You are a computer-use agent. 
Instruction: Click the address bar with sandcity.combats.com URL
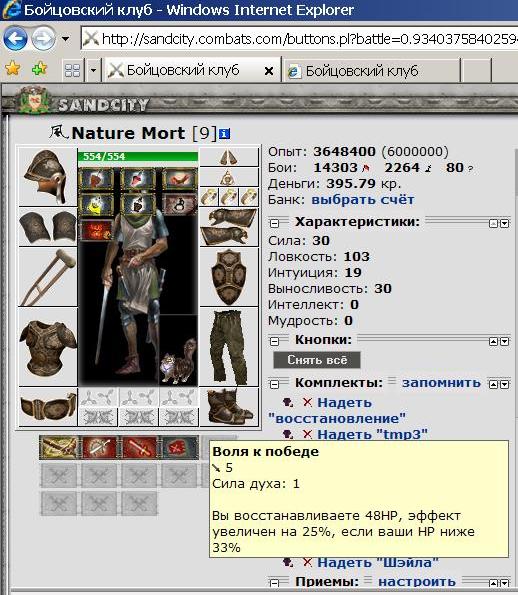300,39
